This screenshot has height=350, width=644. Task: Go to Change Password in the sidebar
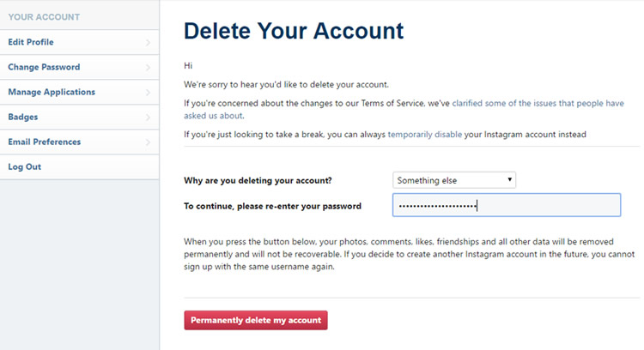point(44,67)
